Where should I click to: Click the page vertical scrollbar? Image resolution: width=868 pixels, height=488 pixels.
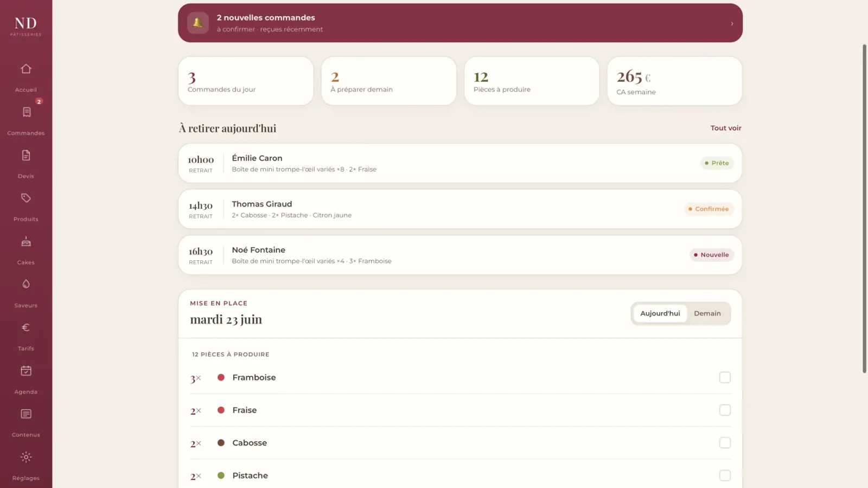[865, 209]
